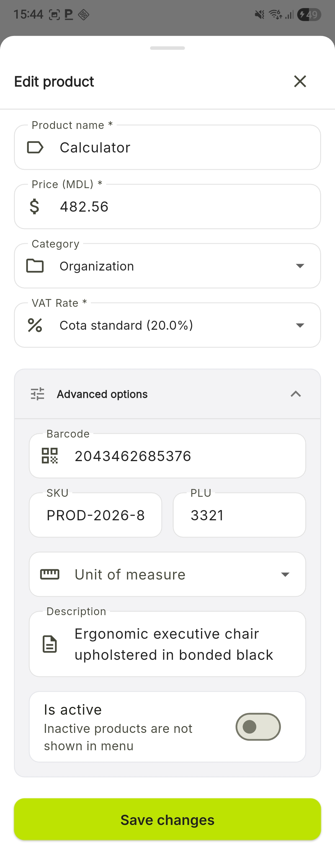Open the VAT Rate dropdown arrow
This screenshot has height=868, width=335.
[x=300, y=325]
